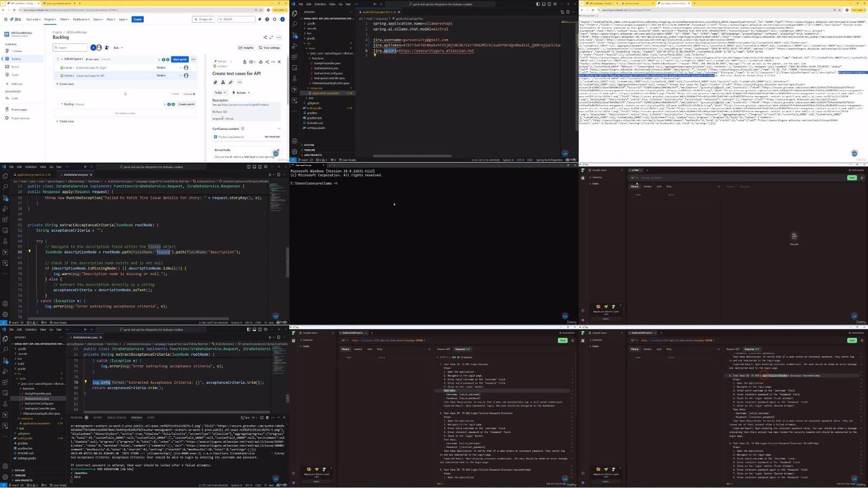The image size is (868, 488).
Task: Open Selection menu in top VS Code window
Action: (321, 4)
